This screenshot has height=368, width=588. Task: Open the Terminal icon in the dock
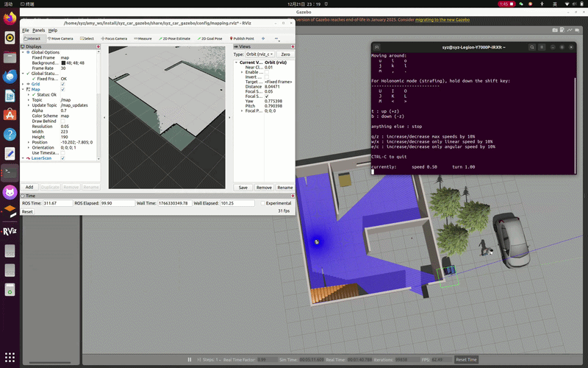[x=10, y=172]
